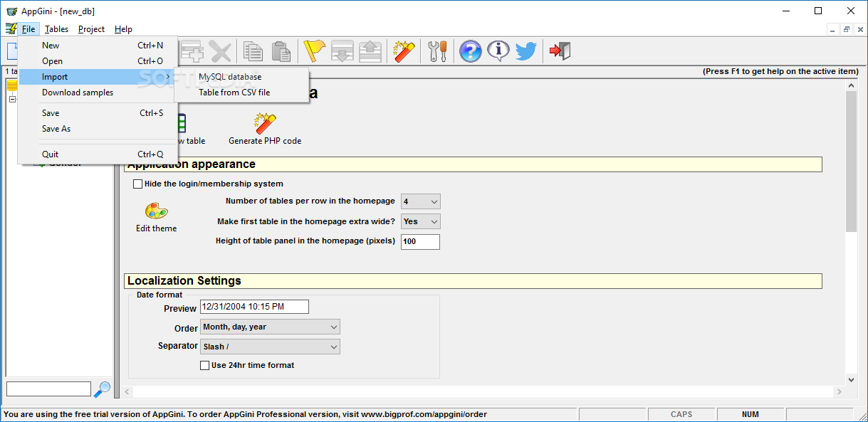Click the NUM status bar indicator
The height and width of the screenshot is (422, 868).
[x=750, y=414]
